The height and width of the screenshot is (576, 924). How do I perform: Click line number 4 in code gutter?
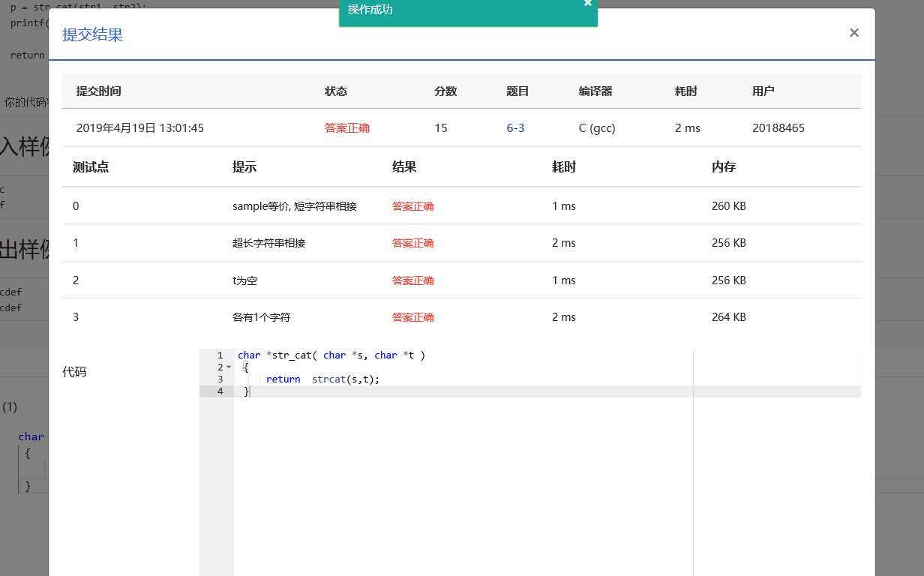coord(220,391)
